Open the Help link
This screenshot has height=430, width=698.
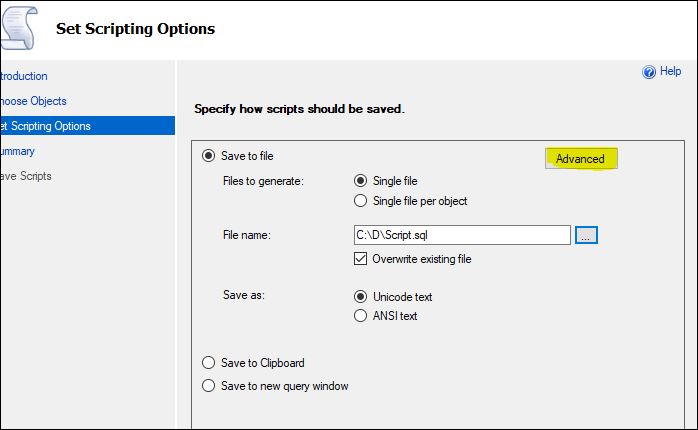[670, 72]
